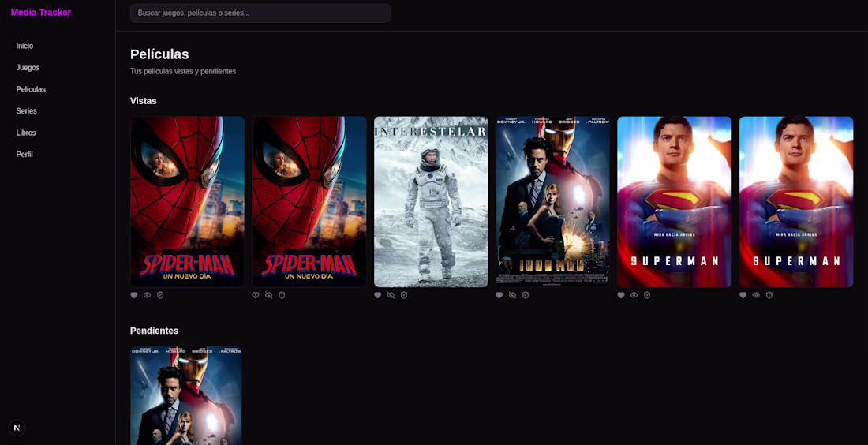Focus the search field for games, movies, series

(260, 13)
